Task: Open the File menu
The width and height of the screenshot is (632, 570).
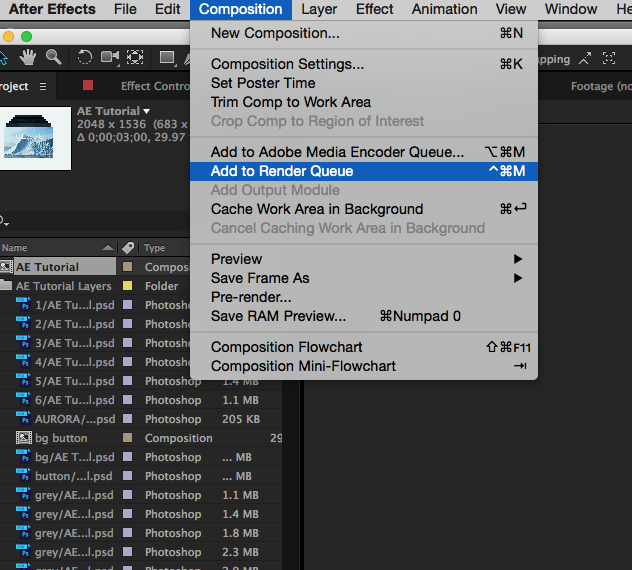Action: click(x=125, y=9)
